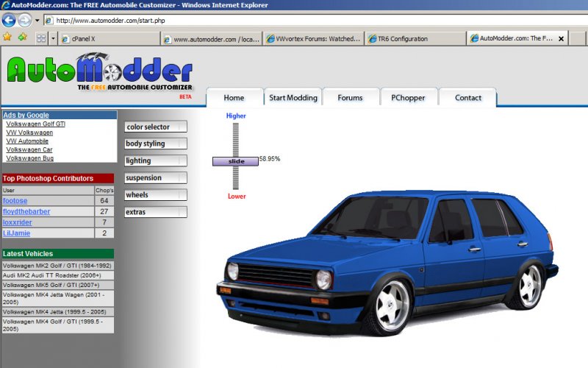Expand the body styling menu

[155, 144]
